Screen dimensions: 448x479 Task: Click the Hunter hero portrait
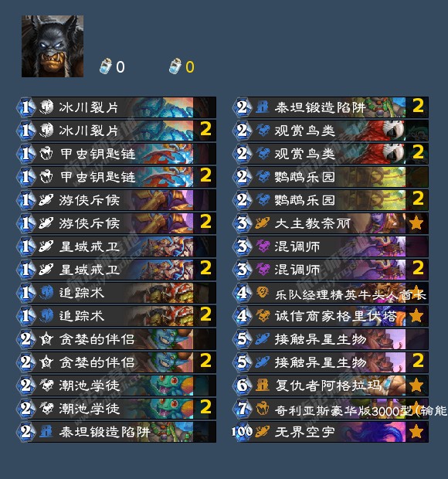(x=53, y=46)
